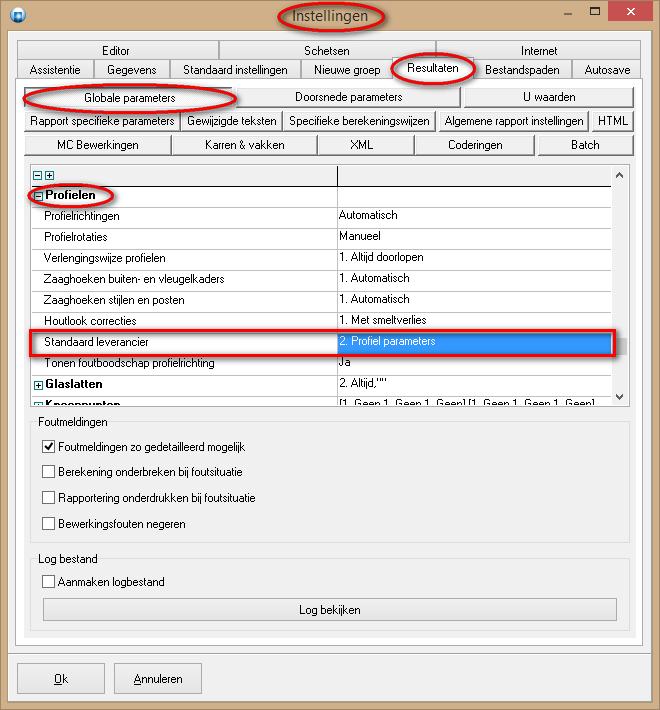Close the Instellingen window
Screen dimensions: 660x710
point(631,12)
